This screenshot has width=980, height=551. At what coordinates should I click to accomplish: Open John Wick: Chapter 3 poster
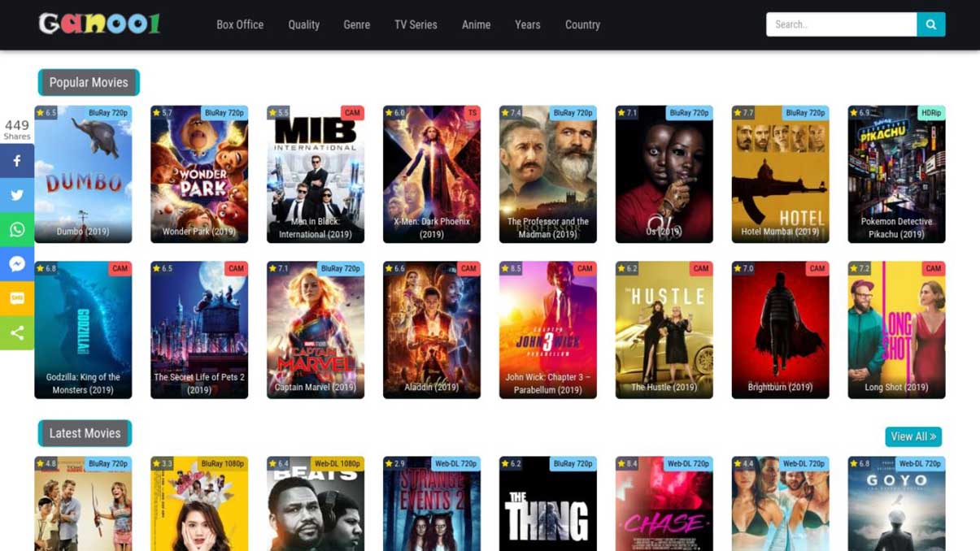pos(548,330)
